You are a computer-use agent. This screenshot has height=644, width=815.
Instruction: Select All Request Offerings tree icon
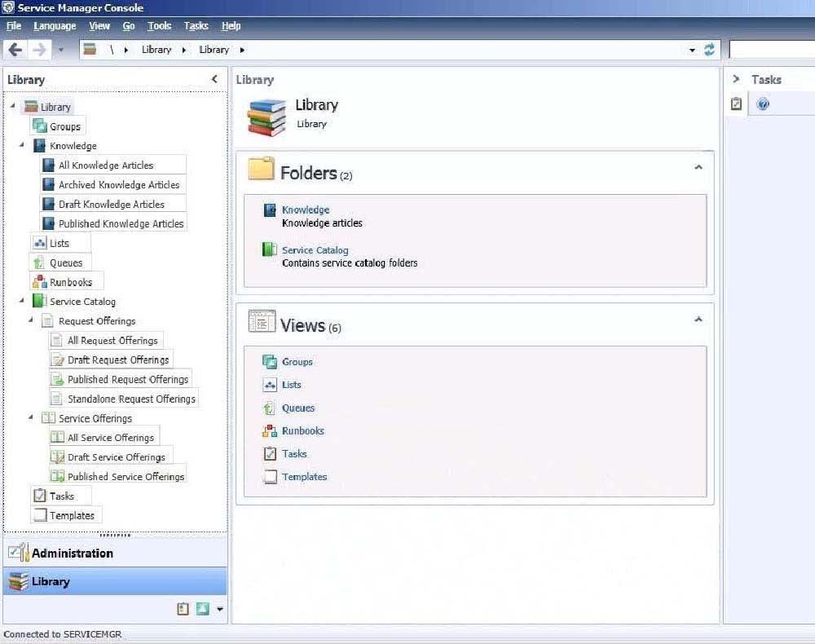(57, 340)
